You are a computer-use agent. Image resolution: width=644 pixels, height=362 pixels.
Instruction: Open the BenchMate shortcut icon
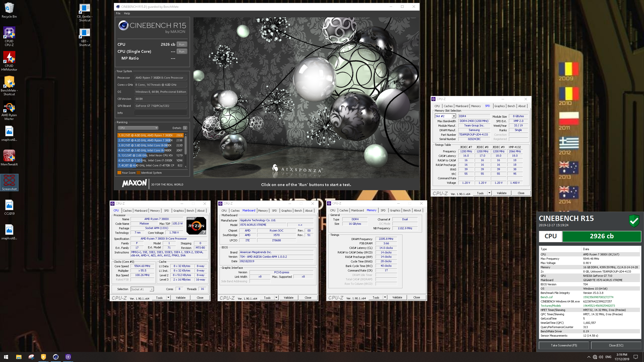[x=9, y=86]
